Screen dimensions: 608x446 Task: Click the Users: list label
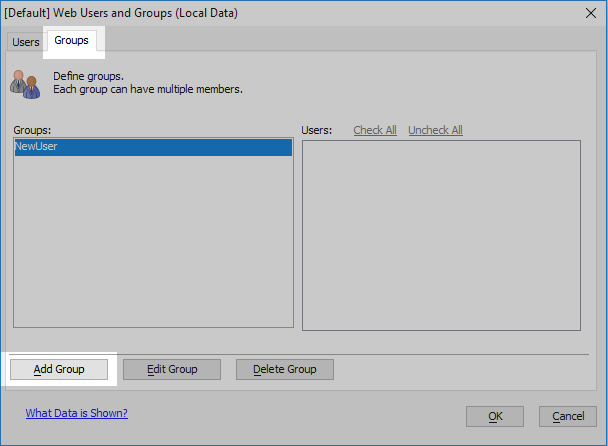(316, 130)
